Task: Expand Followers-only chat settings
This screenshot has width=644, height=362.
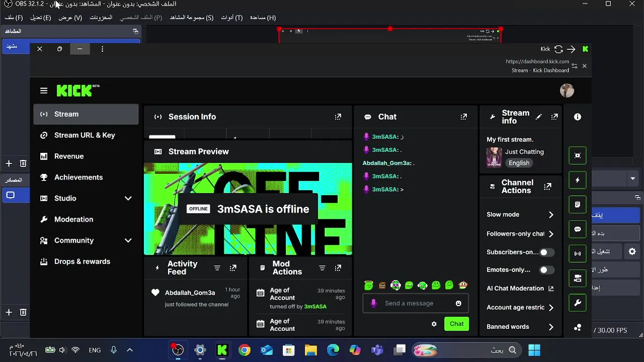Action: tap(551, 234)
